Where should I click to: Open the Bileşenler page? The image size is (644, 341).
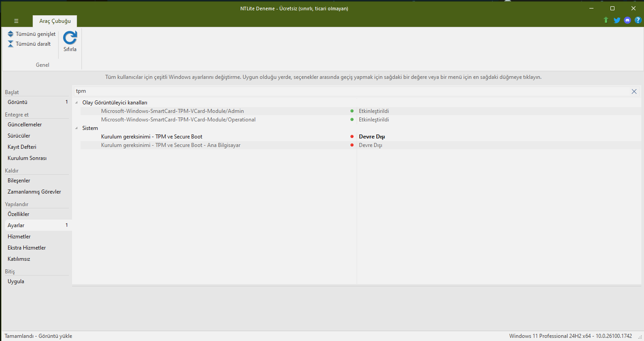coord(37,181)
